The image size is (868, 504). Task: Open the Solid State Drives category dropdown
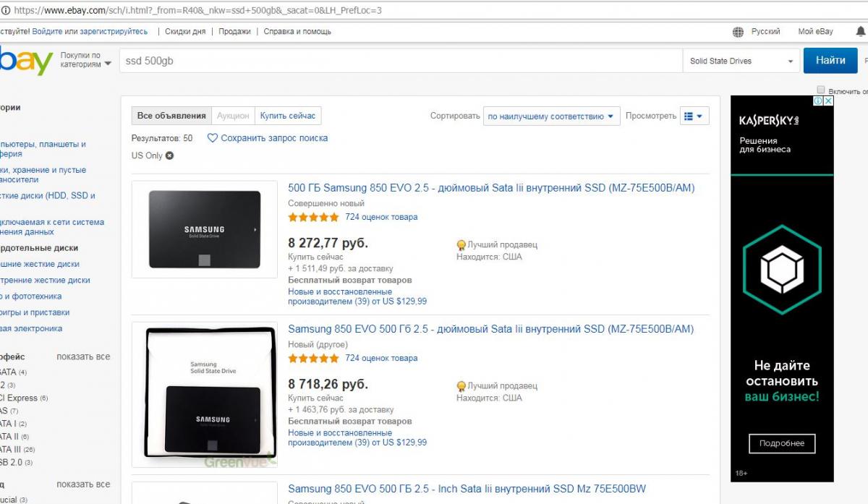tap(741, 61)
